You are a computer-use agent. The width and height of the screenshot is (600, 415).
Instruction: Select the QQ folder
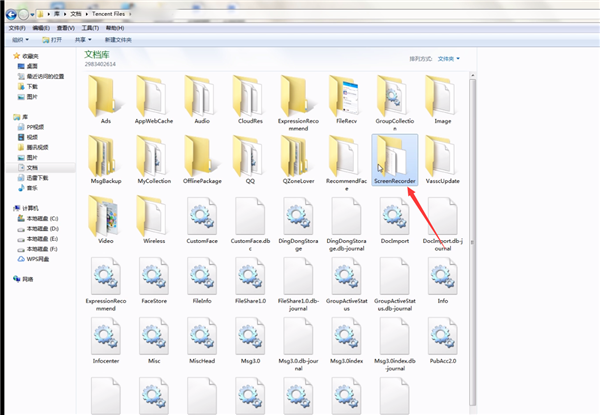coord(250,160)
